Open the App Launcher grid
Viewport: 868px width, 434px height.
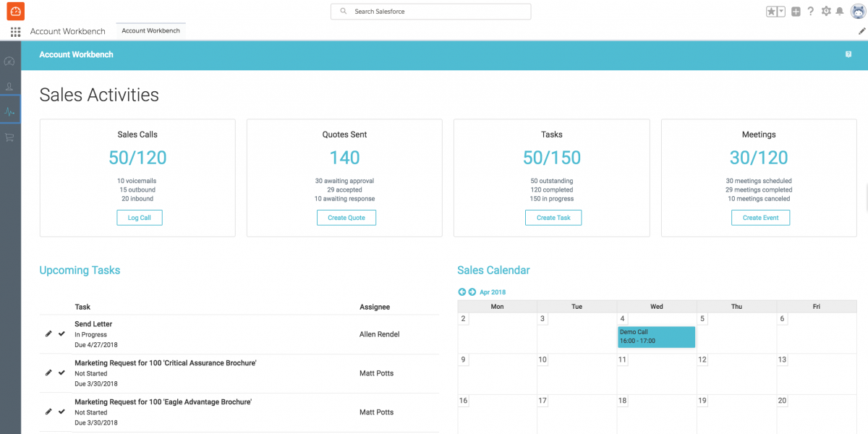15,32
